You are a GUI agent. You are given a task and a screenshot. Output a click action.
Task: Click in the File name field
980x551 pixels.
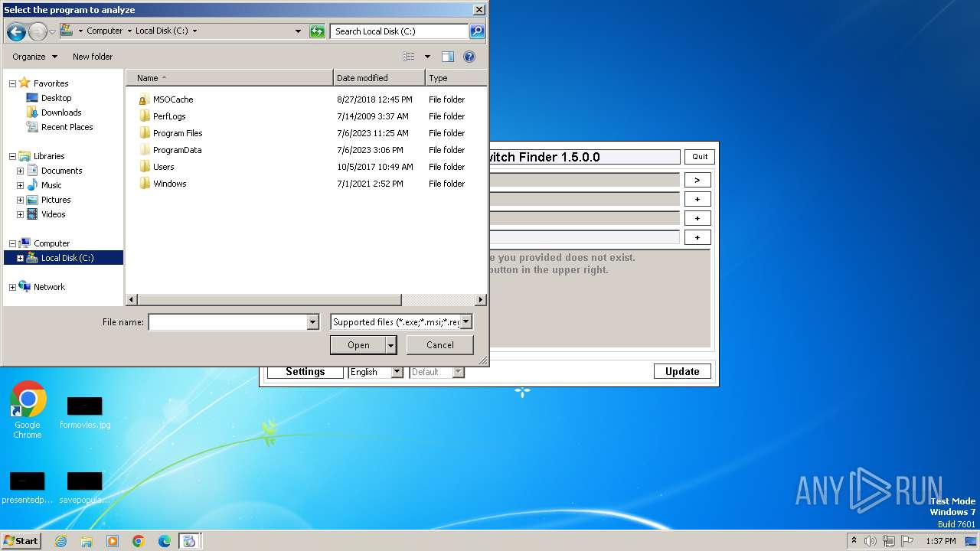pyautogui.click(x=227, y=322)
